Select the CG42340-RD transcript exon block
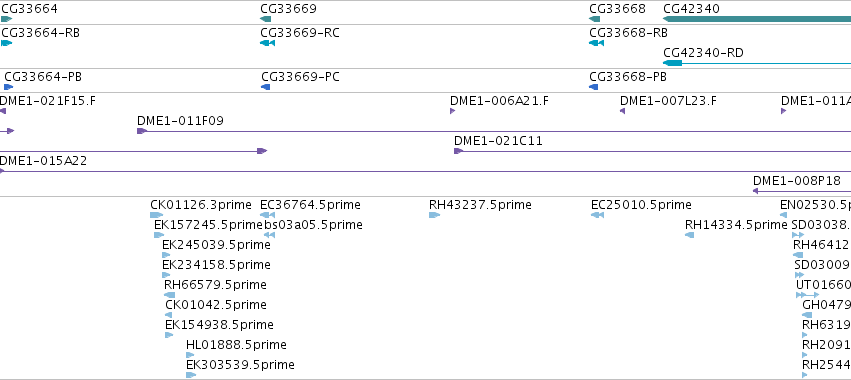851x380 pixels. tap(672, 63)
